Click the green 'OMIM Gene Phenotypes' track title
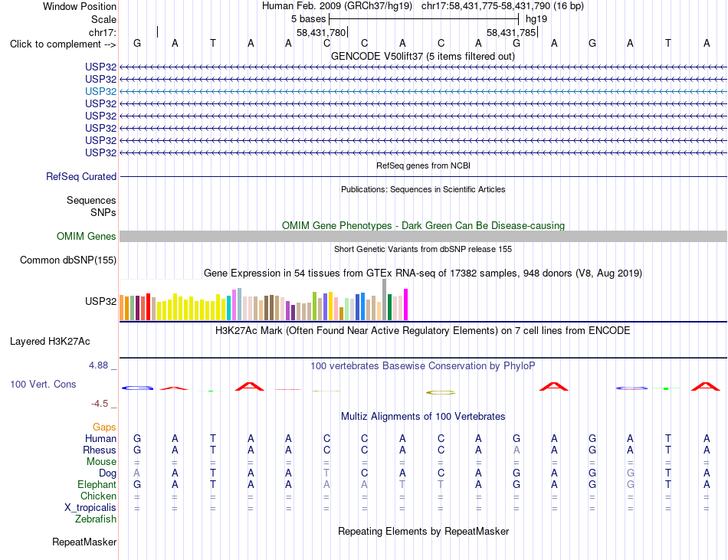Screen dimensions: 728x560 click(423, 225)
